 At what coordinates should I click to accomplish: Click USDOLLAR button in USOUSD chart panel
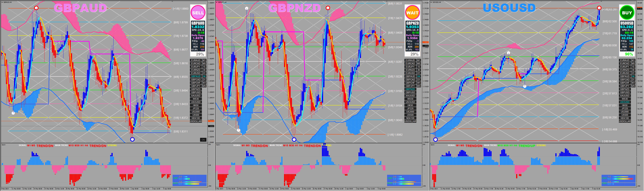pyautogui.click(x=625, y=121)
